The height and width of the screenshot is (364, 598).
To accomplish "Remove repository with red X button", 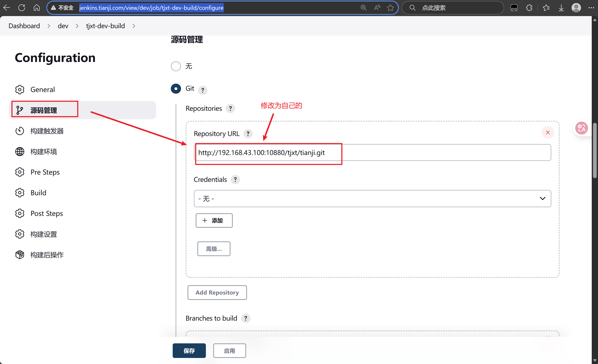I will 547,132.
